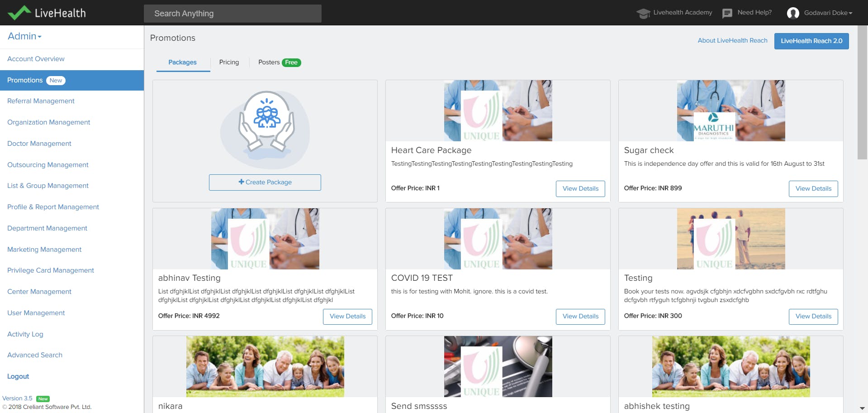The height and width of the screenshot is (413, 868).
Task: Click the Sugar check title
Action: (649, 150)
